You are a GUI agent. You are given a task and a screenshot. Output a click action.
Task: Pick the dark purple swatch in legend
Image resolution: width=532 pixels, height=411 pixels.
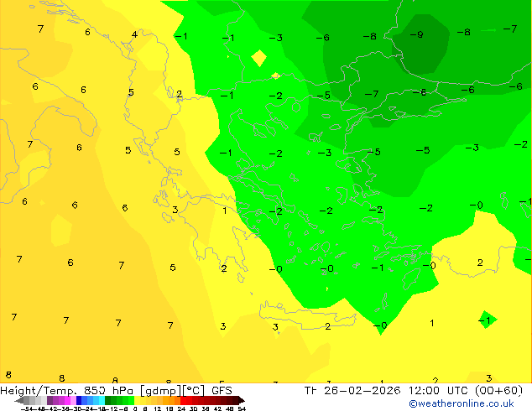(50, 400)
